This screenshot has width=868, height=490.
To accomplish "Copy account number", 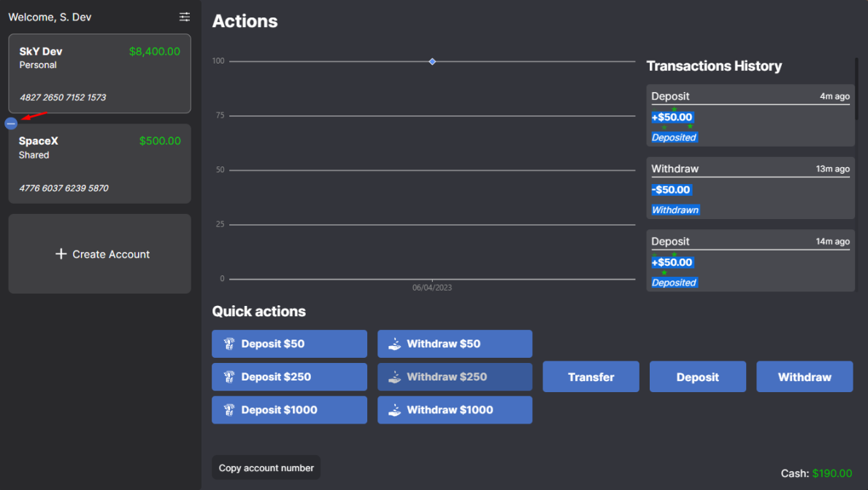I will (266, 467).
